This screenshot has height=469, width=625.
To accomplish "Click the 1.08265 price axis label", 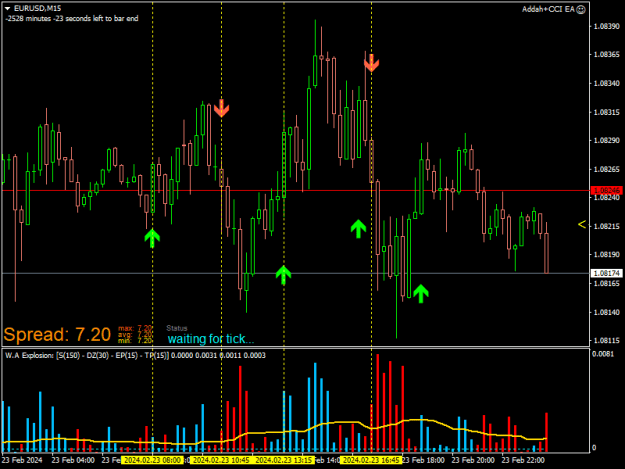I will [x=607, y=169].
